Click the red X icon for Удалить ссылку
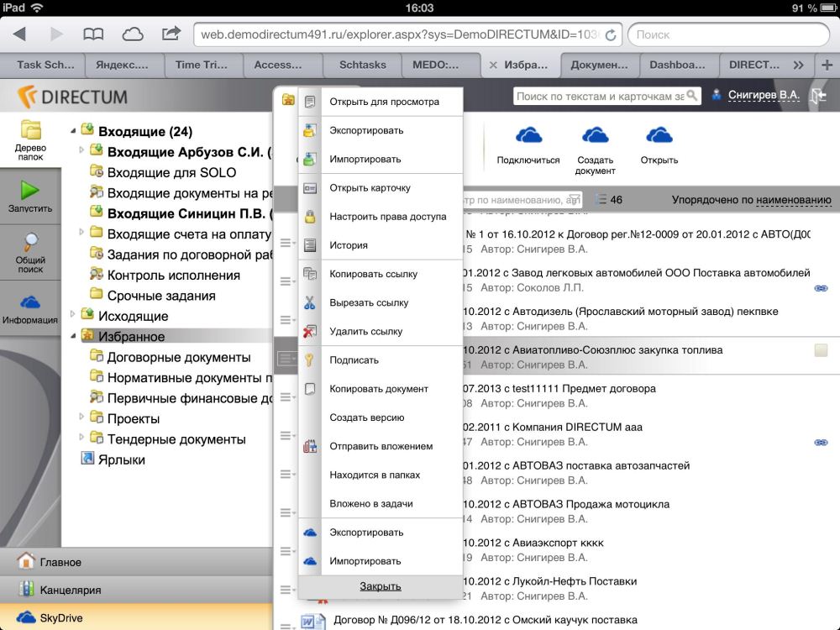The width and height of the screenshot is (840, 630). [x=309, y=331]
